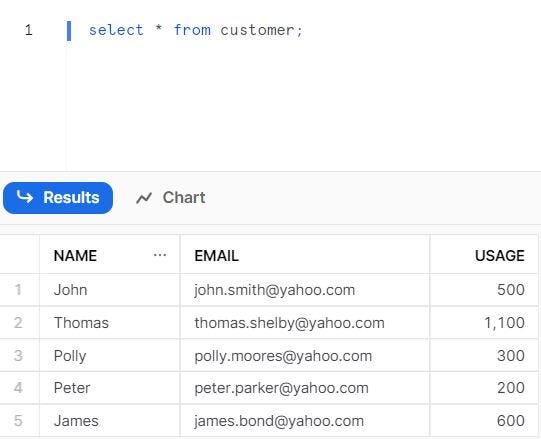The image size is (541, 439).
Task: Click the James name cell
Action: click(x=110, y=421)
